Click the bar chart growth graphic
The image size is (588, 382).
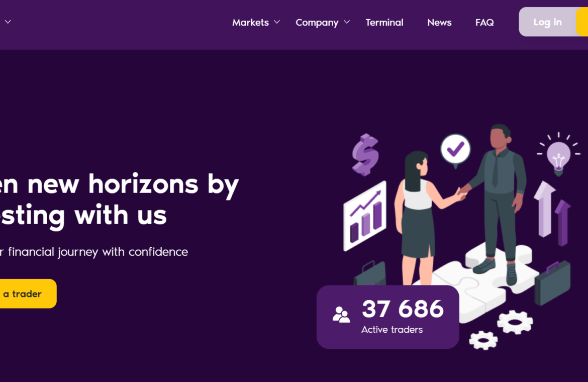point(365,216)
